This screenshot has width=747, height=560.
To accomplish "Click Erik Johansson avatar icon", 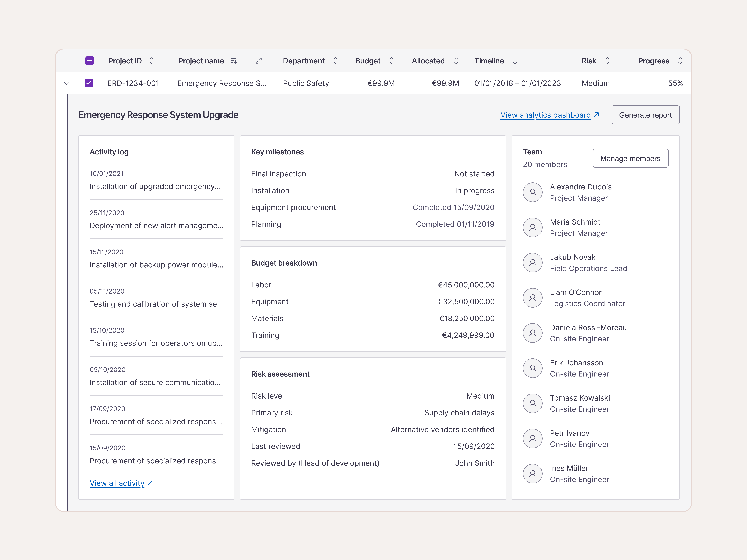I will pos(533,368).
